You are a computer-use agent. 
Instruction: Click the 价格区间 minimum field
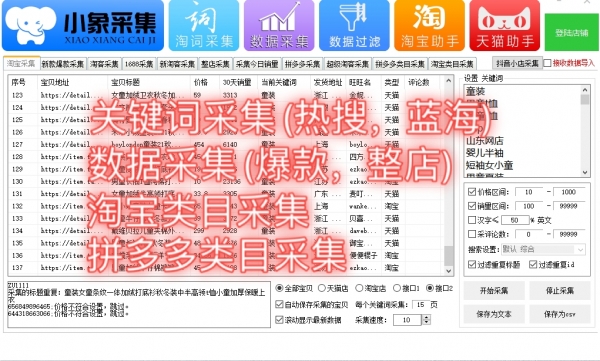click(x=530, y=192)
